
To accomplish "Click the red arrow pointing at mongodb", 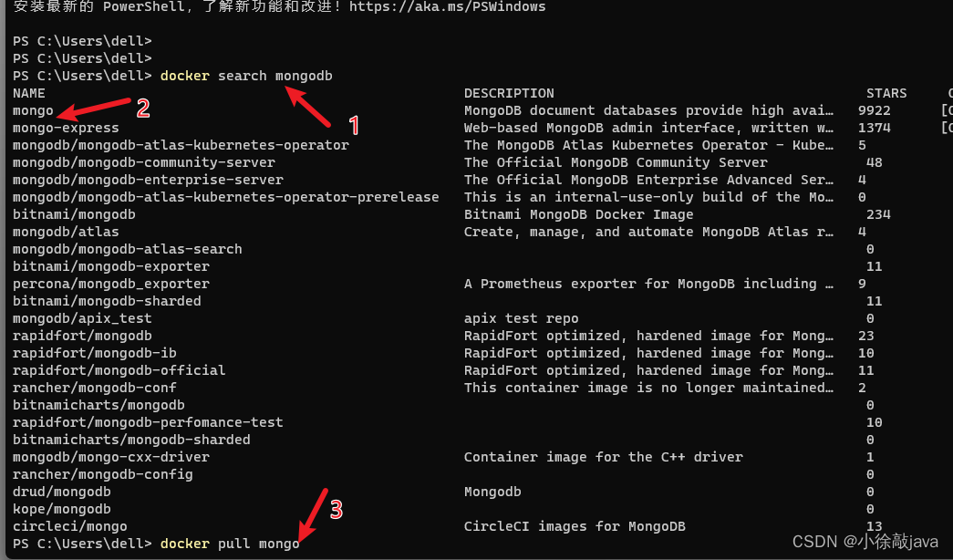I will pos(307,107).
